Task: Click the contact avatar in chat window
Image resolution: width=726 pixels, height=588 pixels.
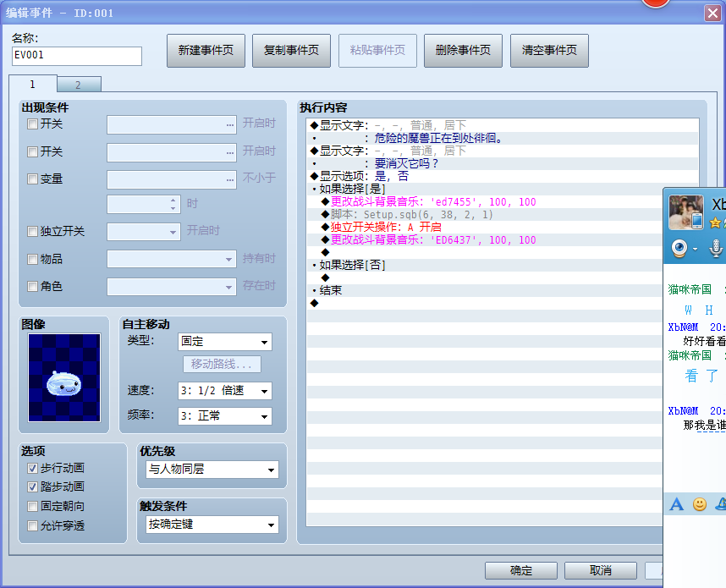Action: pos(686,212)
